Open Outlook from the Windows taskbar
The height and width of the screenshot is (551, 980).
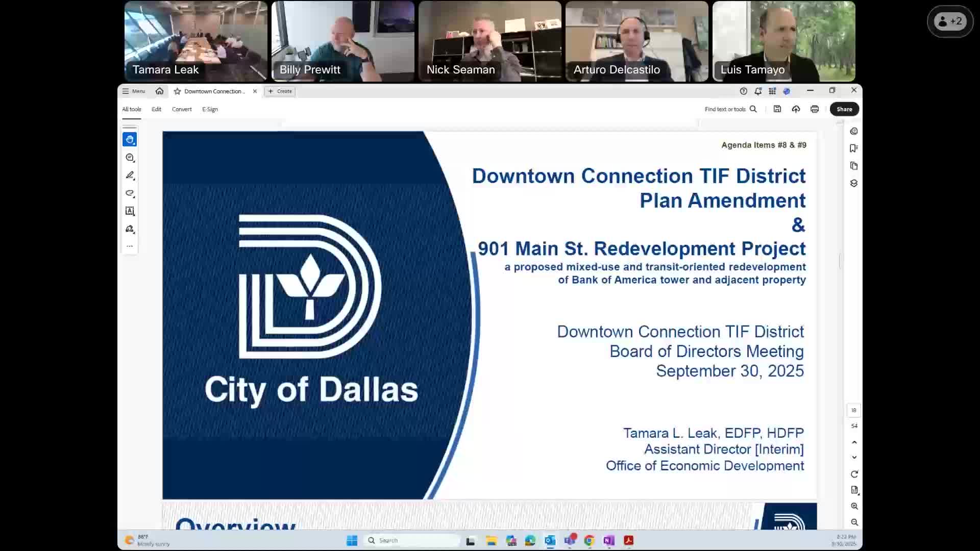pyautogui.click(x=550, y=541)
